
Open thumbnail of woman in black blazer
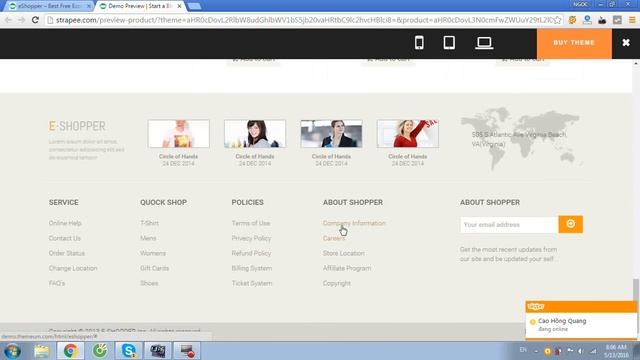(x=331, y=133)
